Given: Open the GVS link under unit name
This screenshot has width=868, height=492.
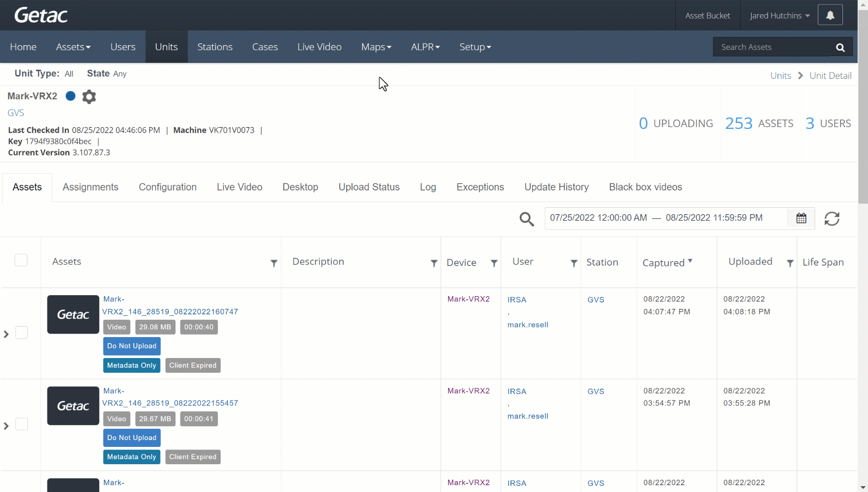Looking at the screenshot, I should pos(16,113).
